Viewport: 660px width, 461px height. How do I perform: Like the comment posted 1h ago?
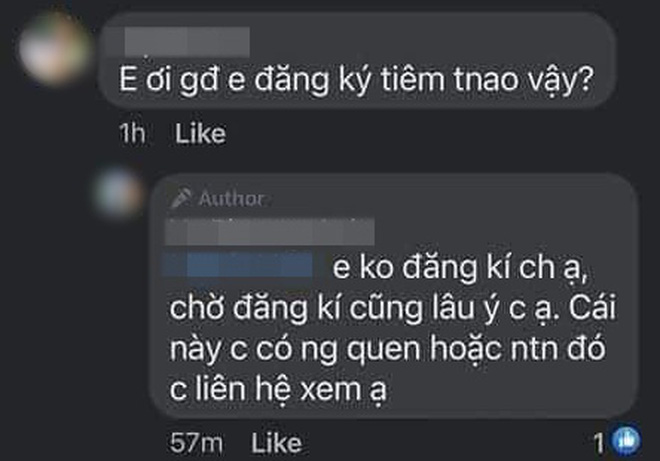click(x=200, y=134)
